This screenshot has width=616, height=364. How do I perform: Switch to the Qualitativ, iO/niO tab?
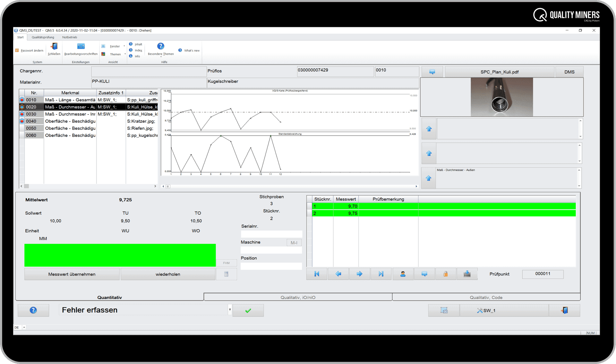click(x=298, y=297)
